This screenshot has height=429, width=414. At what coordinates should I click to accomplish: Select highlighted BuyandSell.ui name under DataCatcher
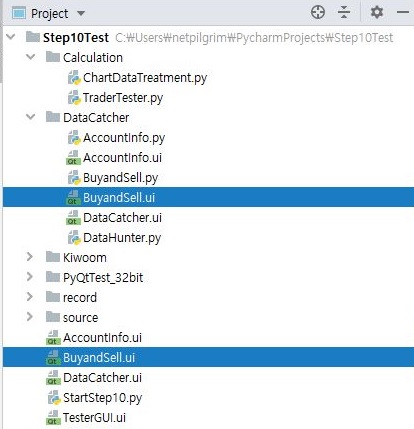119,198
